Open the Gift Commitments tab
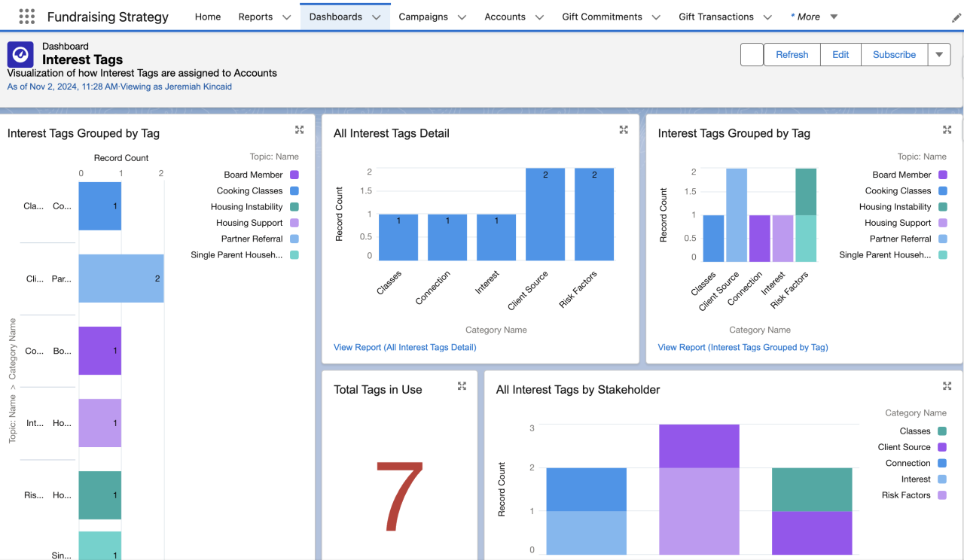Viewport: 964px width, 560px height. [x=602, y=17]
